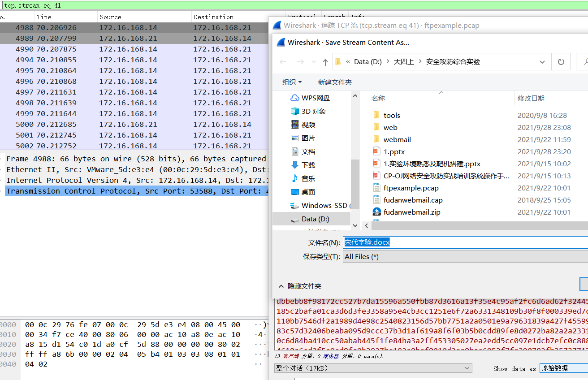Click ftpexample.pcap file icon
Viewport: 588px width, 380px height.
coord(376,188)
